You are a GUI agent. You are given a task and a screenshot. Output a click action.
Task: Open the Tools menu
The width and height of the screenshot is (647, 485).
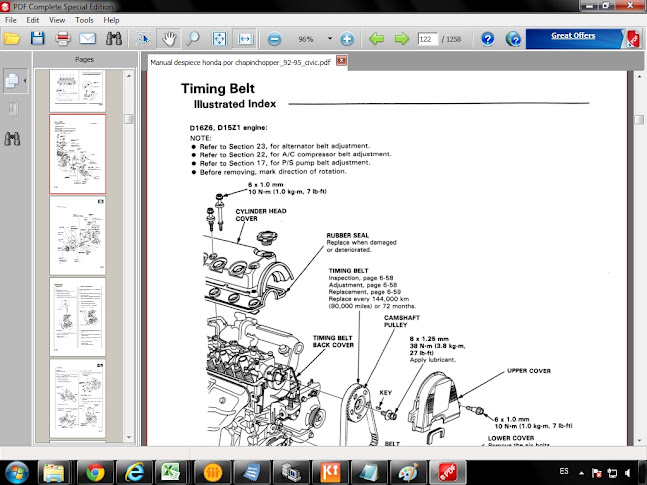[84, 20]
